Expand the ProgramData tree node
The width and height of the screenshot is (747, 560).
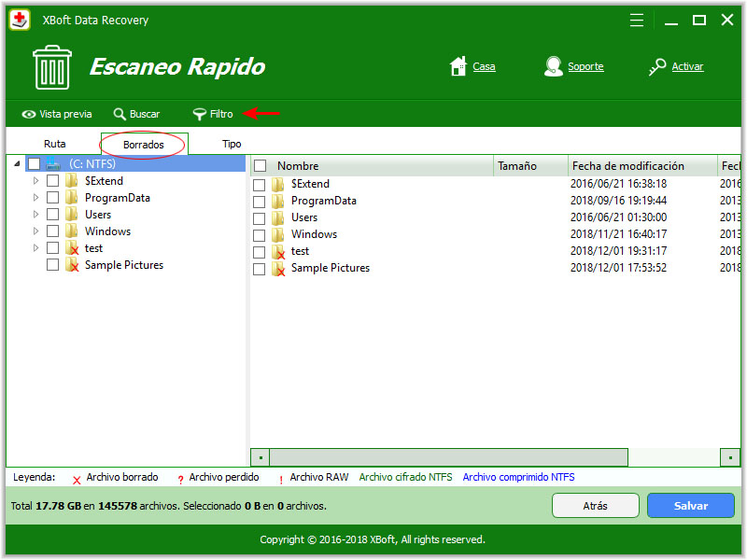[35, 198]
